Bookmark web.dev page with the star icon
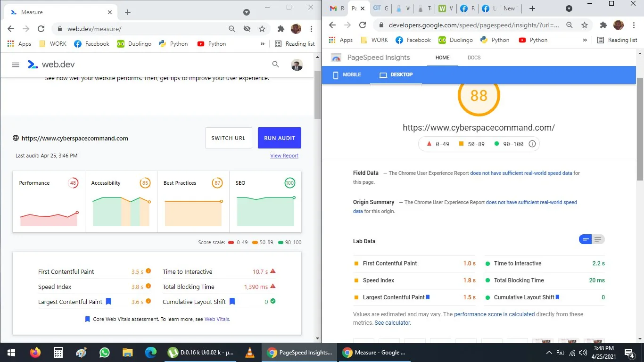The image size is (644, 362). click(262, 29)
